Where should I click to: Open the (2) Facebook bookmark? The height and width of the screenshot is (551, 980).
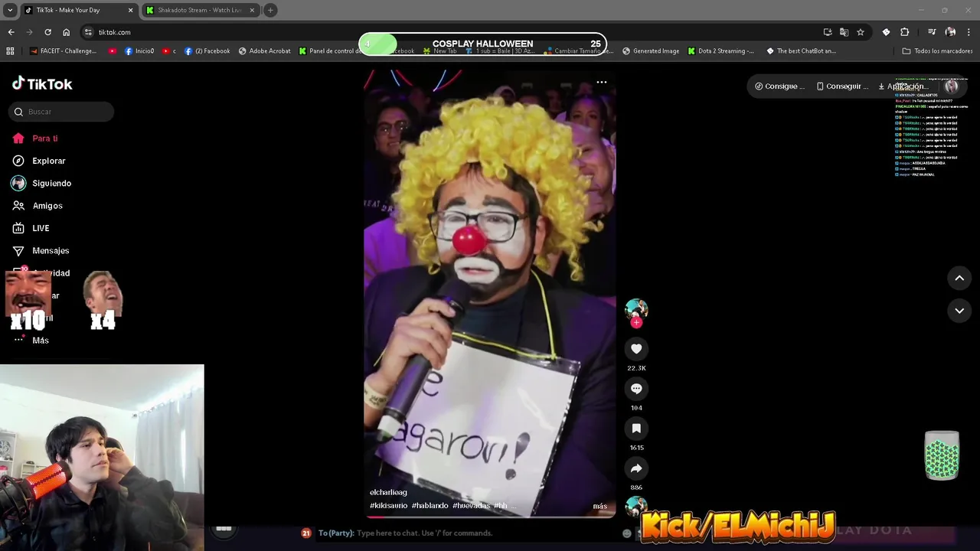(x=207, y=51)
